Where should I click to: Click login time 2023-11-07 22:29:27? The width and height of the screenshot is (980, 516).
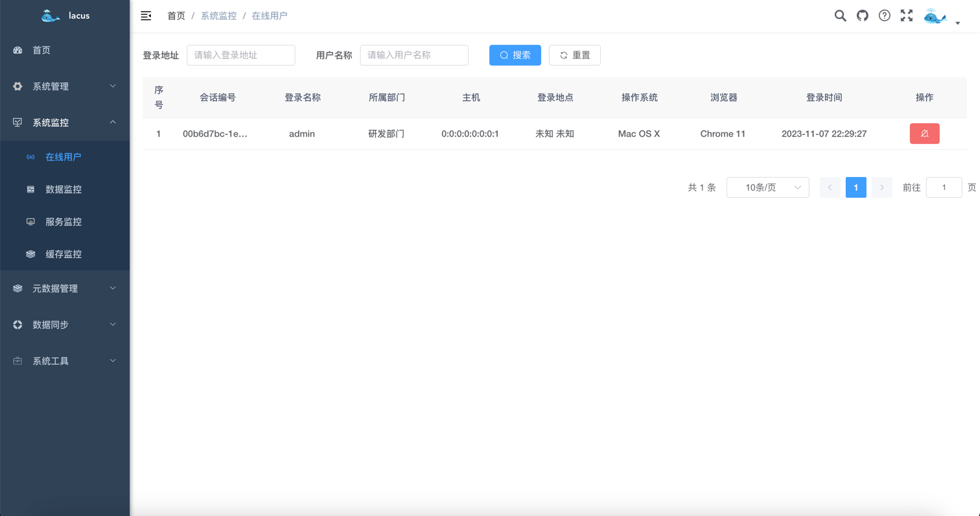tap(824, 134)
